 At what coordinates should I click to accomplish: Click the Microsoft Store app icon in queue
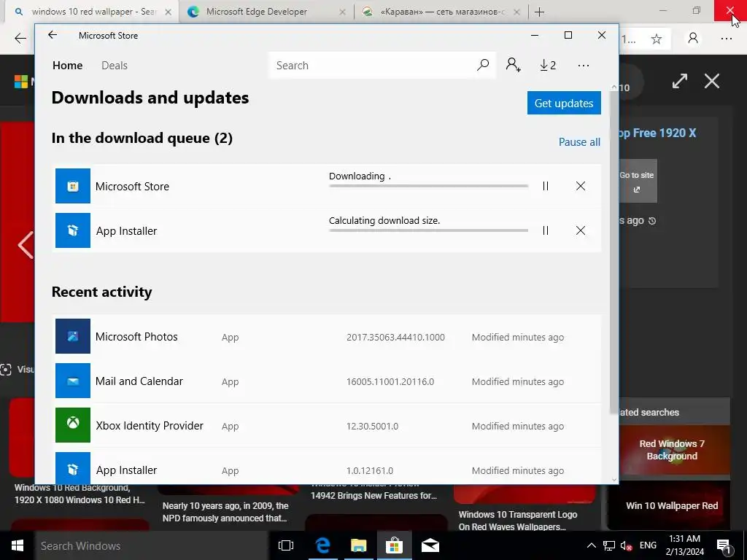click(72, 186)
